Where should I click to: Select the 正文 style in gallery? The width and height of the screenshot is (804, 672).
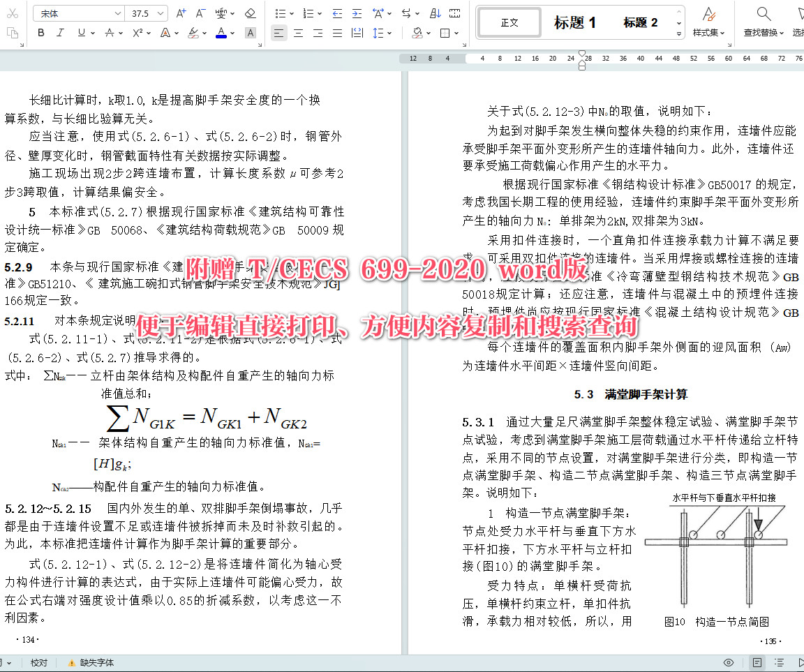509,22
